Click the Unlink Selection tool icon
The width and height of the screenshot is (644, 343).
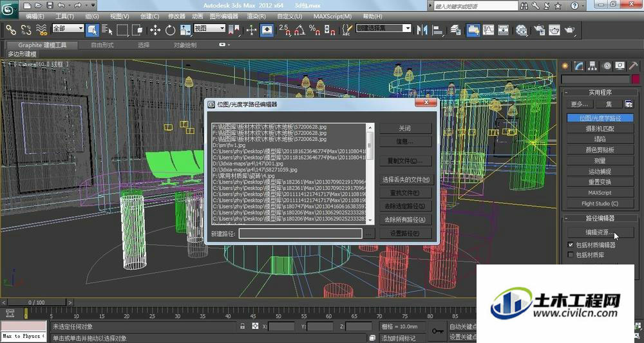(x=26, y=30)
